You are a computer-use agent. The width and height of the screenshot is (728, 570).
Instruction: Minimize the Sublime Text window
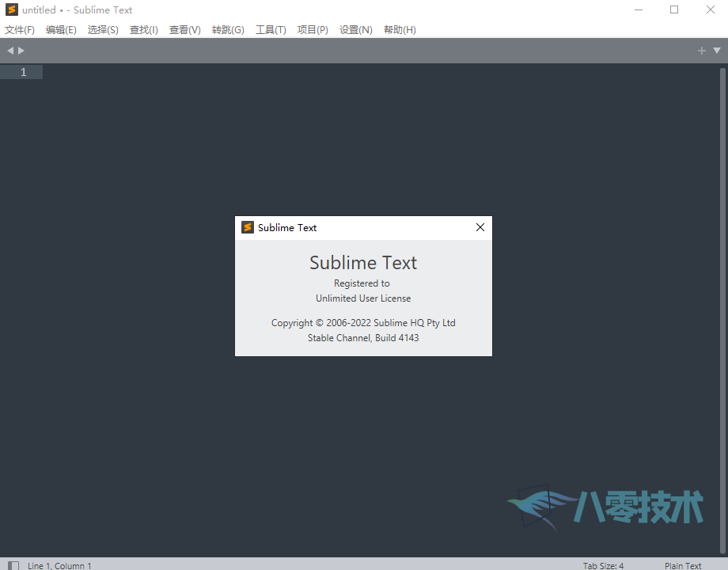click(638, 10)
